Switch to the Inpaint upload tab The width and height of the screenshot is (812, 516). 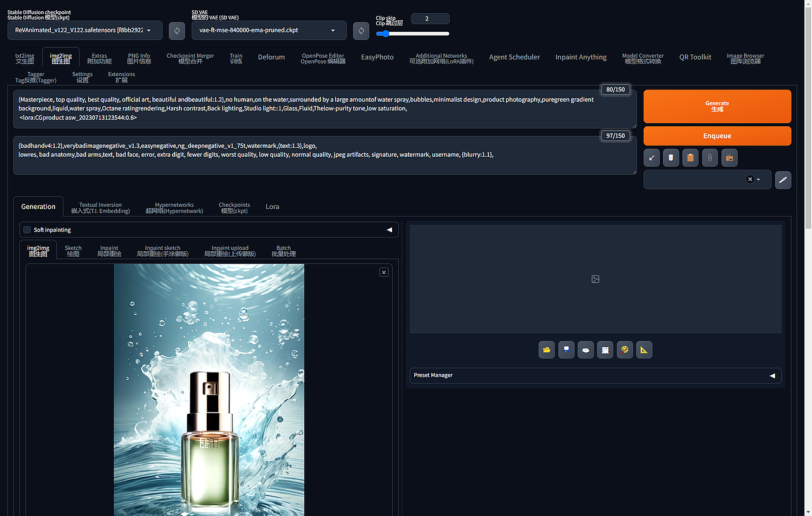pos(230,251)
